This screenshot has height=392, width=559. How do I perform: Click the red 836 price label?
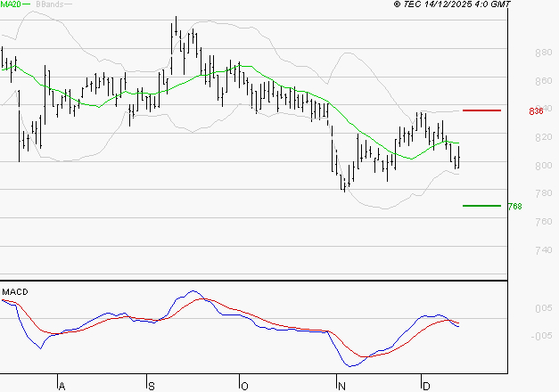point(536,111)
